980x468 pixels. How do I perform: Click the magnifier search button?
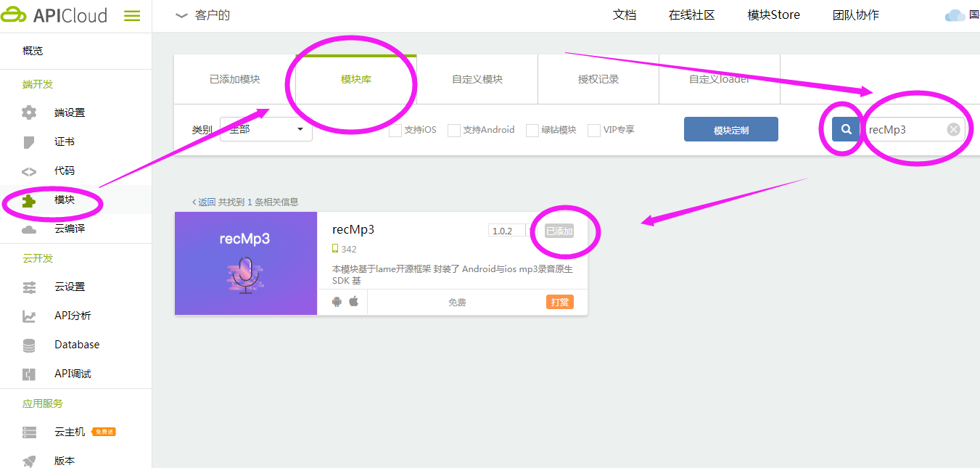(x=846, y=129)
